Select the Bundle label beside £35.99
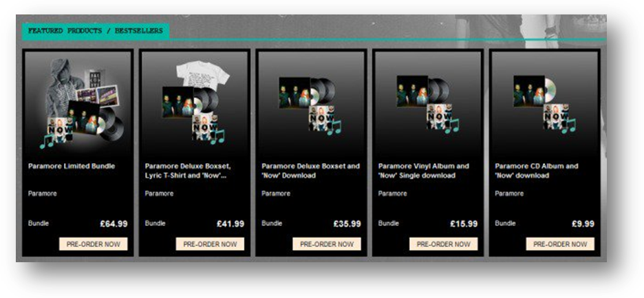 click(x=272, y=223)
